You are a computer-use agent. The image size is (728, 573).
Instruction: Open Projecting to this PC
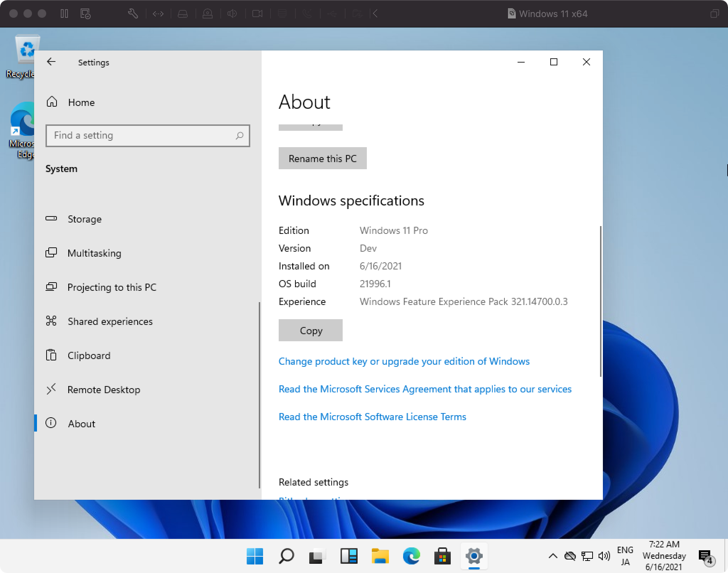point(112,287)
